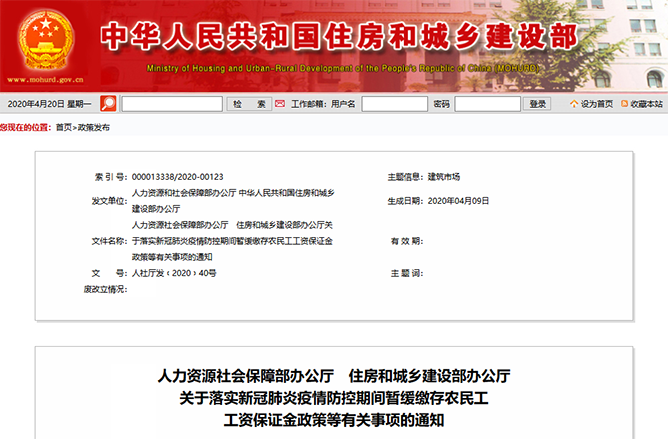
Task: Click the 设为首页 link
Action: pos(597,104)
